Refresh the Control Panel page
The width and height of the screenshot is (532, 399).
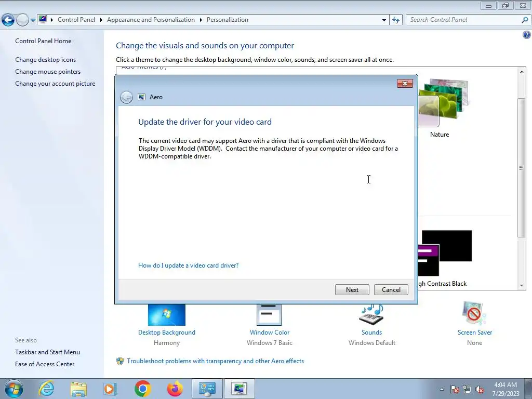coord(395,20)
